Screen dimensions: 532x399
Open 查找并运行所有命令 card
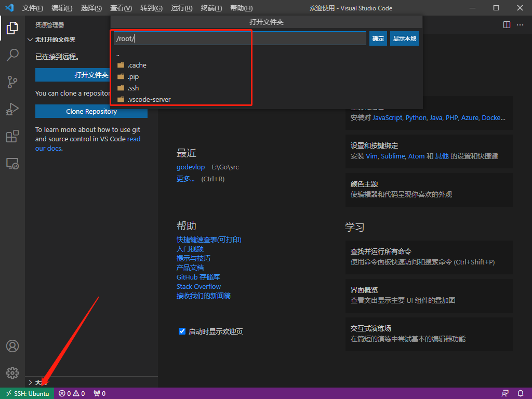[429, 257]
